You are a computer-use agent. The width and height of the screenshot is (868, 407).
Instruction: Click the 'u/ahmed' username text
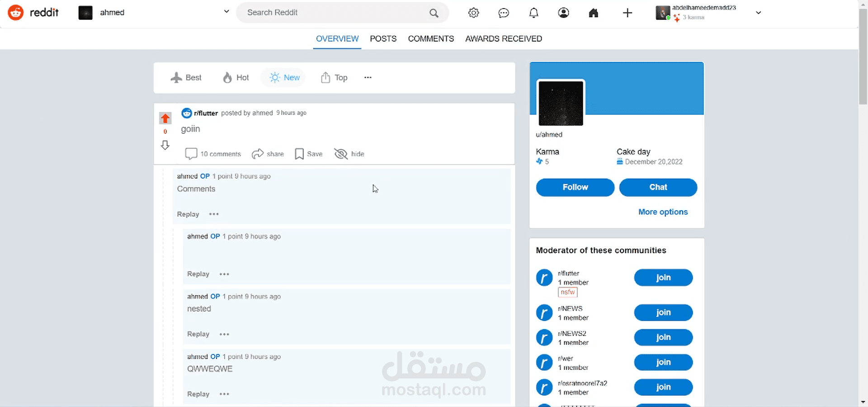[x=549, y=135]
